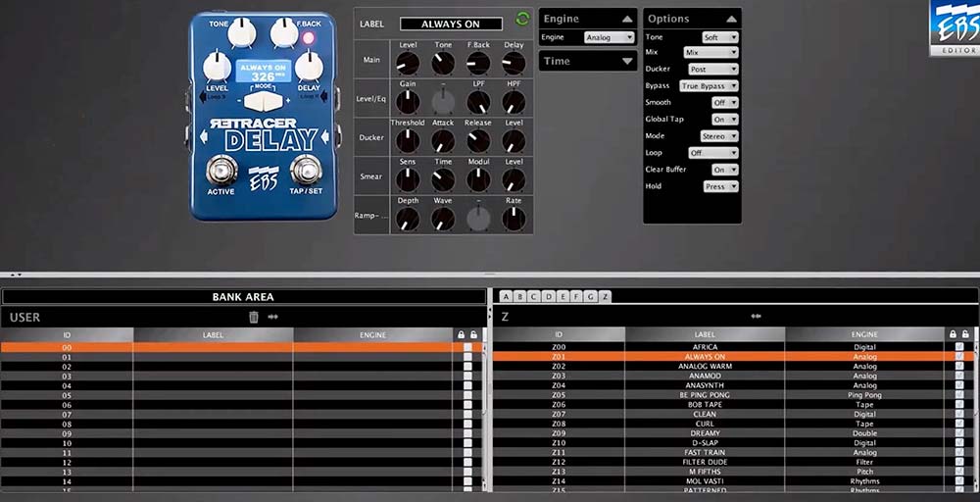Click the Smear Modul knob
980x502 pixels.
pos(479,179)
